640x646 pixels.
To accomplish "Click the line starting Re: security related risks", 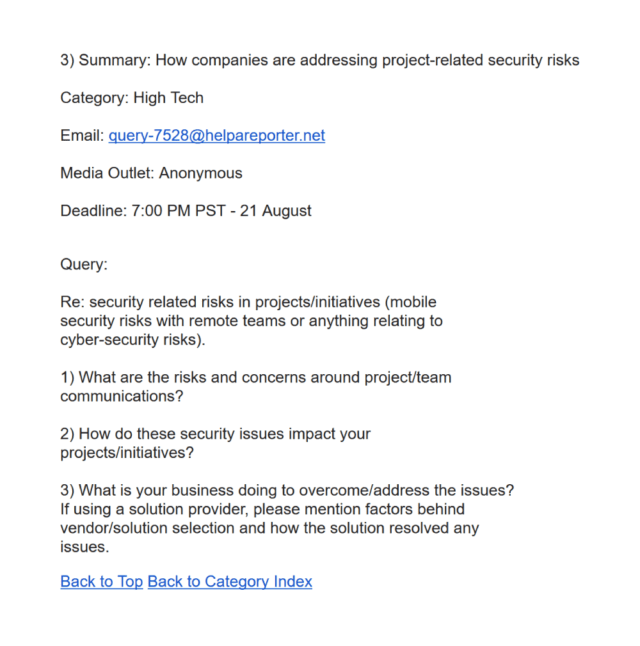I will point(248,302).
